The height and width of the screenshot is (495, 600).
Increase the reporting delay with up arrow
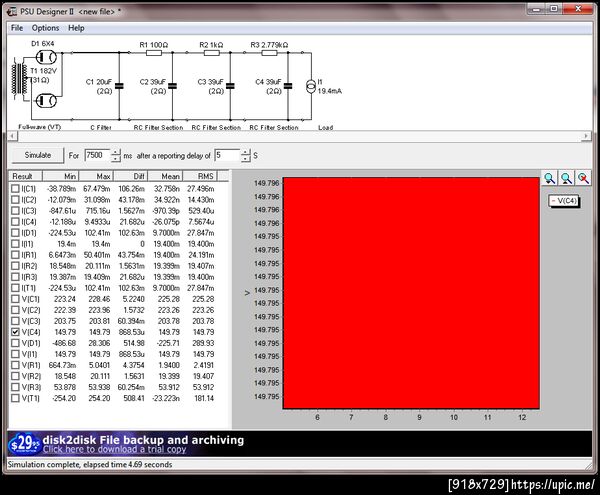[x=246, y=152]
